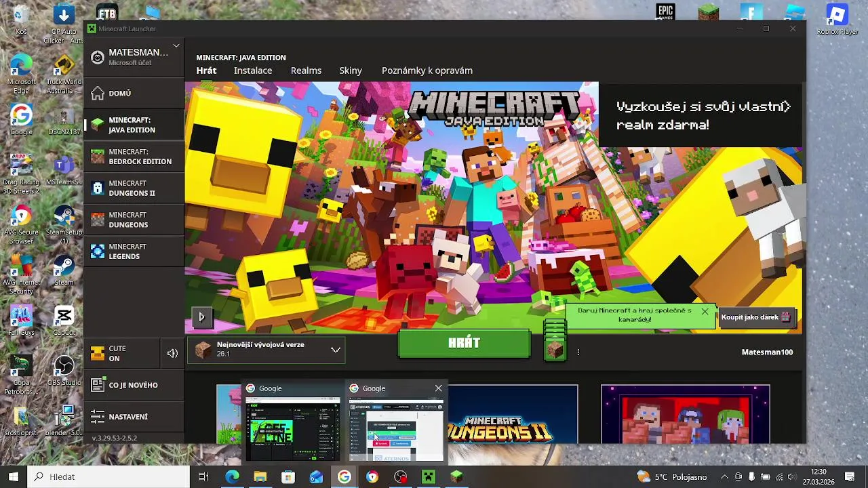This screenshot has width=868, height=488.
Task: Open Fall Guys desktop shortcut
Action: 21,321
